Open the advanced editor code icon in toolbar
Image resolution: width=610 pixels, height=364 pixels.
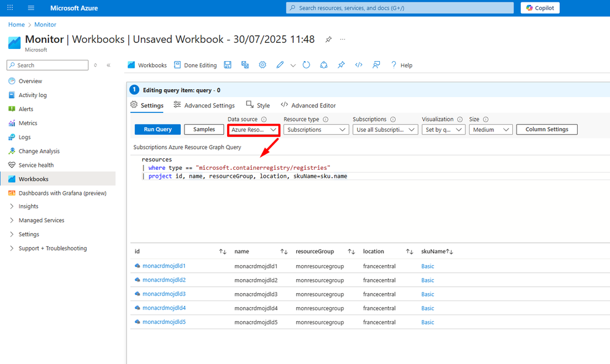pos(358,65)
